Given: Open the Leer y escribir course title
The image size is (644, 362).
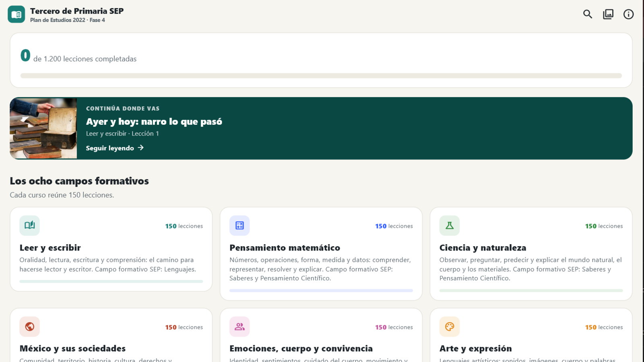Looking at the screenshot, I should (x=50, y=248).
